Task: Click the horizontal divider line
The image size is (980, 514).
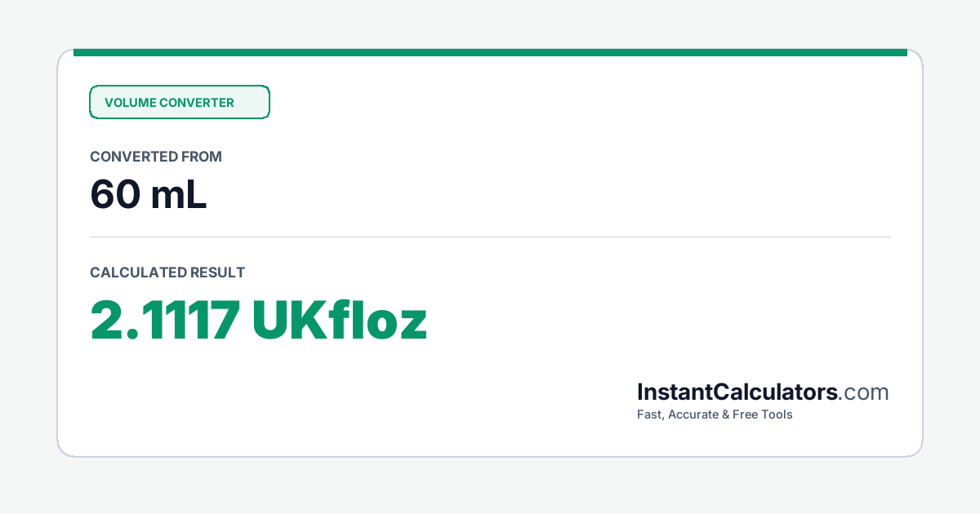Action: tap(490, 237)
